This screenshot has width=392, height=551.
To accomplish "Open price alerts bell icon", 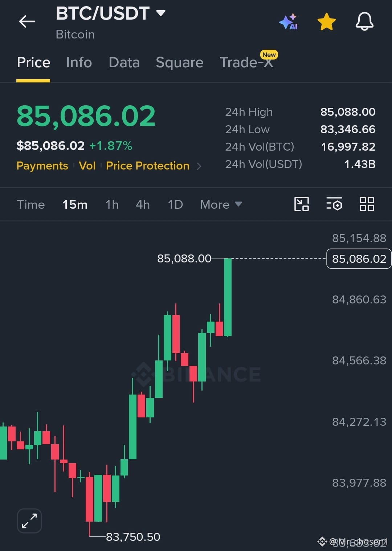I will pos(364,21).
